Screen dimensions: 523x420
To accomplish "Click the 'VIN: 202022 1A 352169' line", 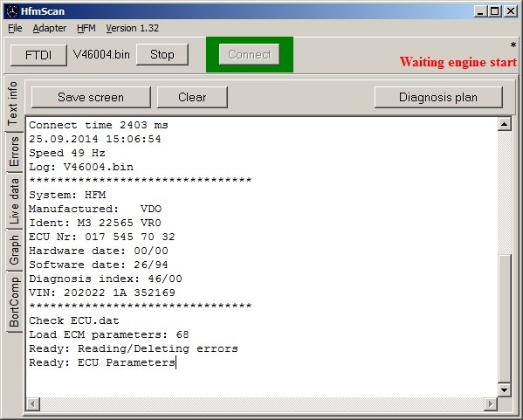I will coord(102,293).
